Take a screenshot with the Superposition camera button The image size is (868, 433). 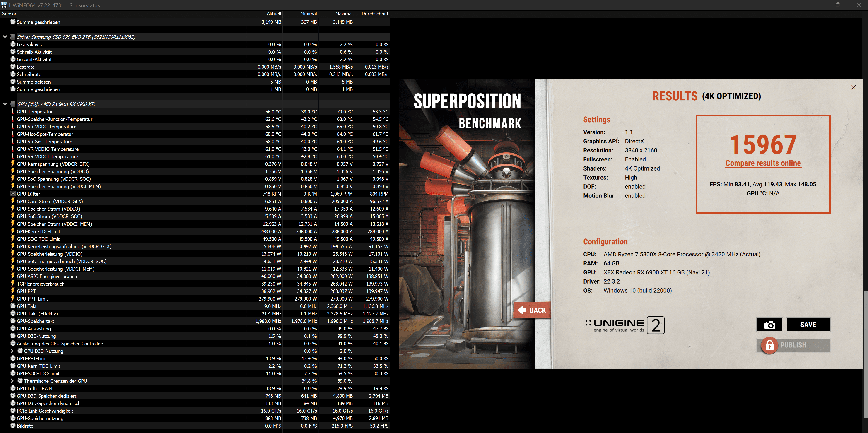click(x=769, y=325)
